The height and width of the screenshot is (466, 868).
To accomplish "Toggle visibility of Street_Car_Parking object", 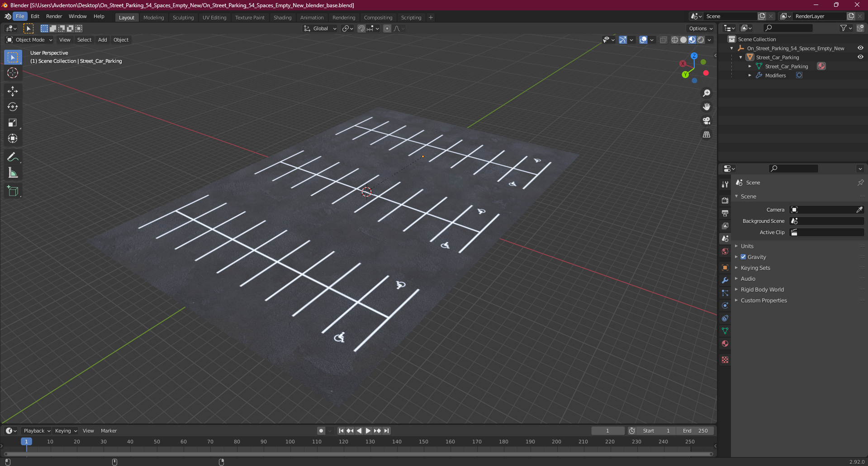I will (x=860, y=57).
